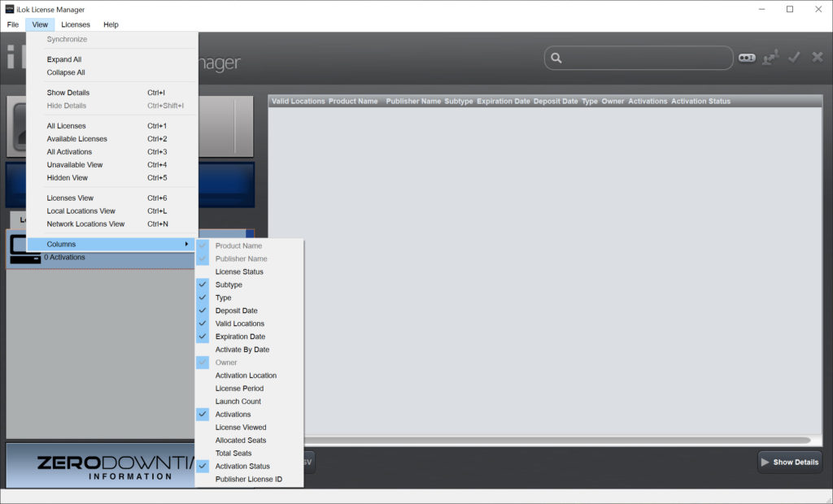Select the local computer icon in the sidebar
Screen dimensions: 833x504
coord(24,249)
